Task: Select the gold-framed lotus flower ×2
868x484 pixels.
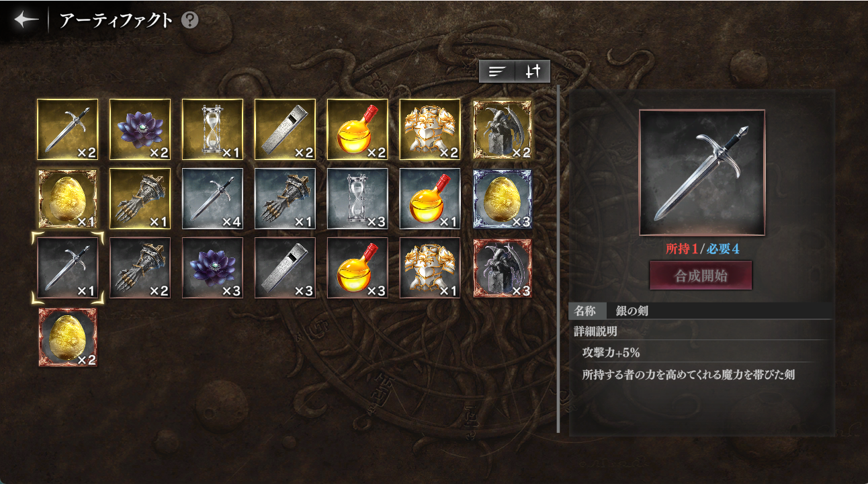Action: (x=140, y=130)
